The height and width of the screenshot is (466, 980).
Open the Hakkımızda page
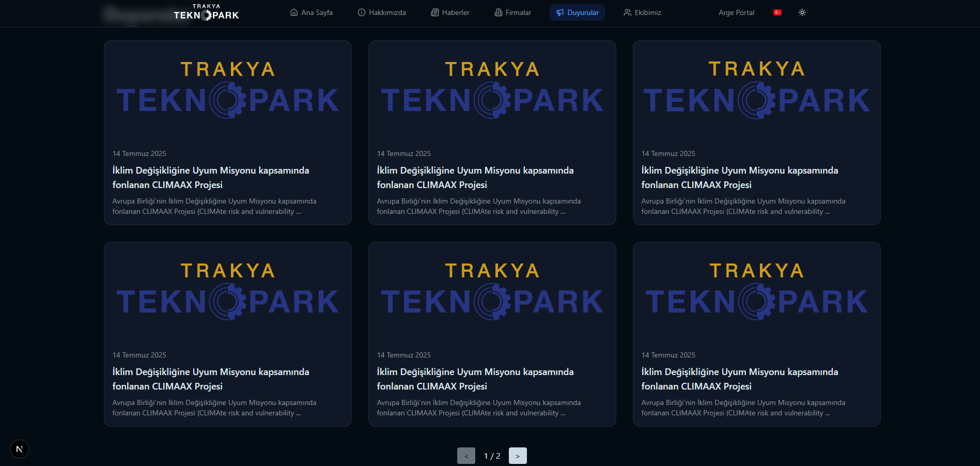(382, 12)
